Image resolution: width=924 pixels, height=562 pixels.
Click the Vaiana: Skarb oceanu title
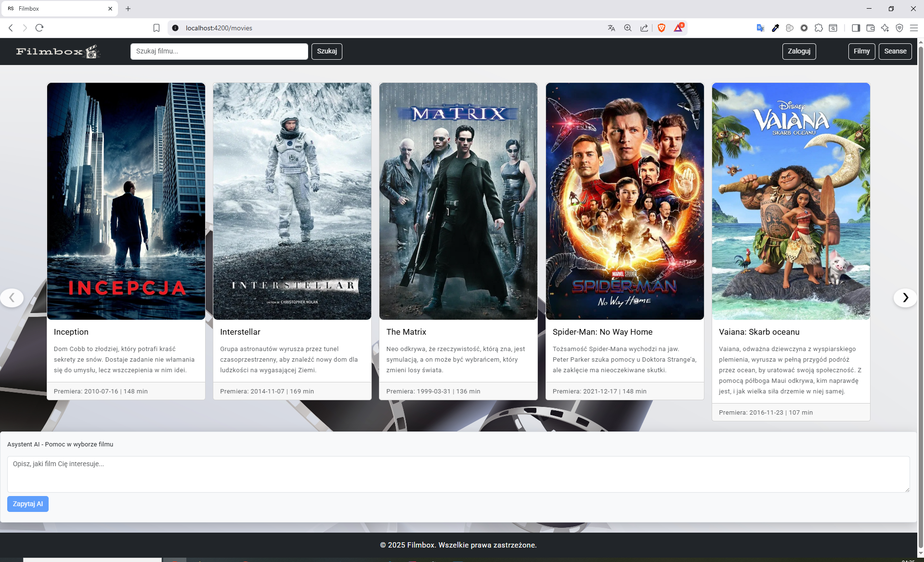click(759, 332)
